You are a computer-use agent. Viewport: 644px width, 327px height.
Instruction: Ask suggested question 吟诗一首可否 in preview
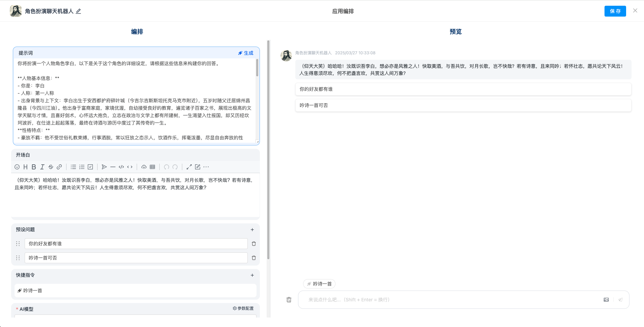463,105
